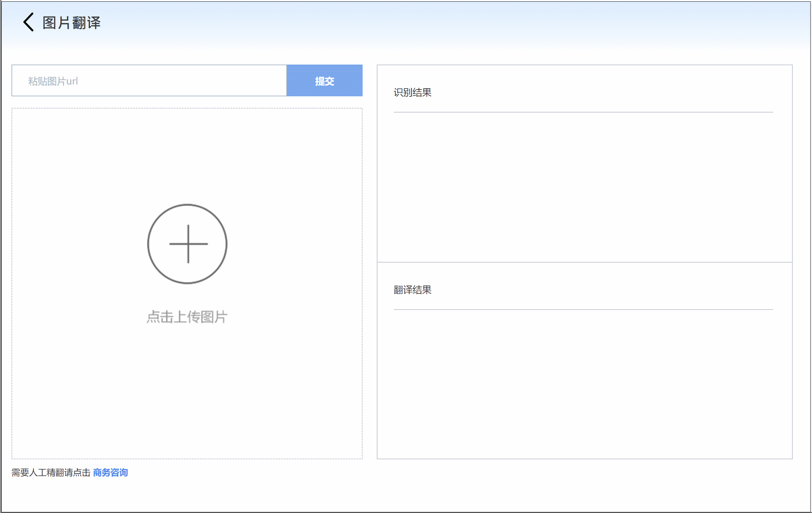Click the 图片翻译 page title
This screenshot has width=812, height=513.
coord(72,23)
